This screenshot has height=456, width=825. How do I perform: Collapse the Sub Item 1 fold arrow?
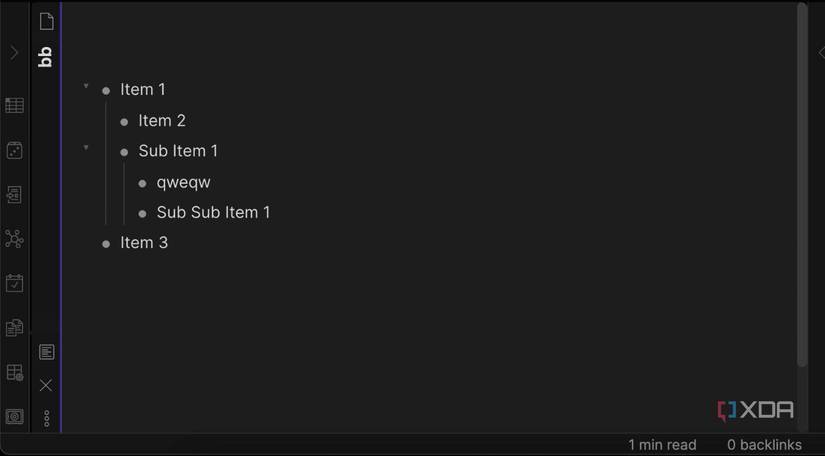click(86, 148)
